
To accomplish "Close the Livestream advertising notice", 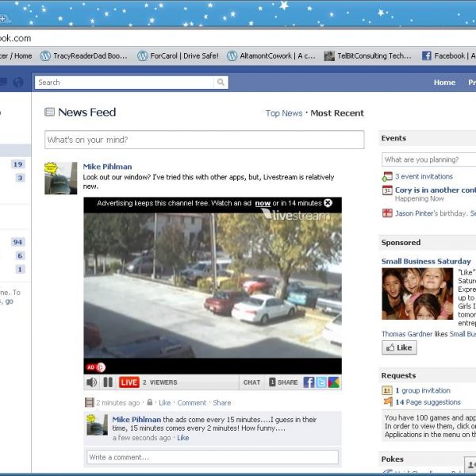I will click(x=328, y=203).
